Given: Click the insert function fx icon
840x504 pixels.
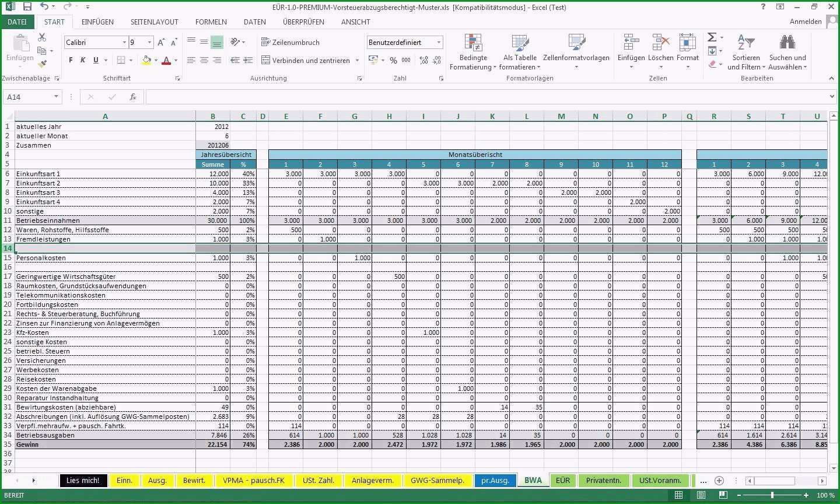Looking at the screenshot, I should pos(133,97).
